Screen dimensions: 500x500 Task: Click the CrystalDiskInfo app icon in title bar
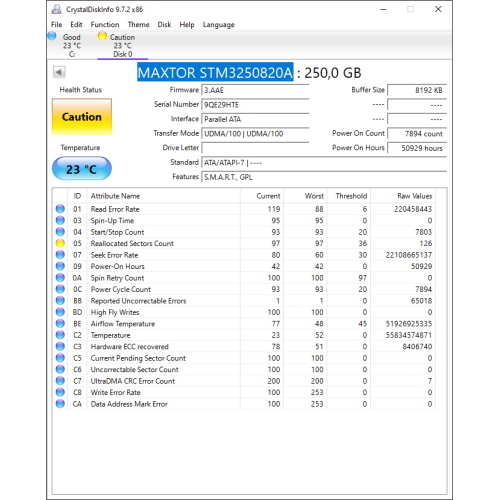click(x=56, y=9)
